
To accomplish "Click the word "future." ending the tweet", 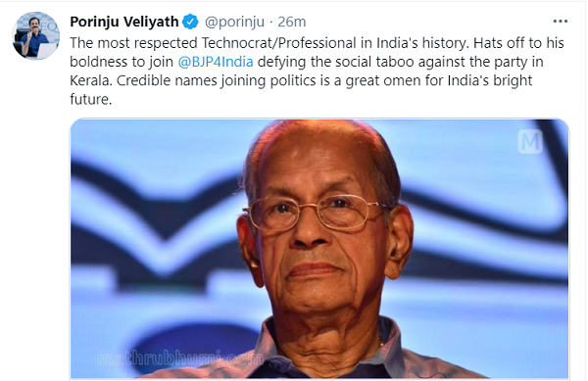I will coord(91,99).
